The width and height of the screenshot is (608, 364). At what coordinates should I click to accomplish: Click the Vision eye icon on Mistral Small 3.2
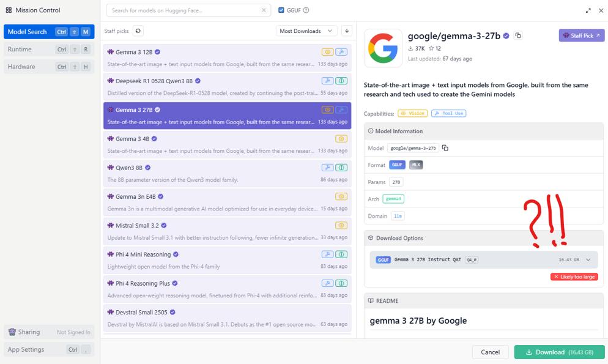pos(341,226)
